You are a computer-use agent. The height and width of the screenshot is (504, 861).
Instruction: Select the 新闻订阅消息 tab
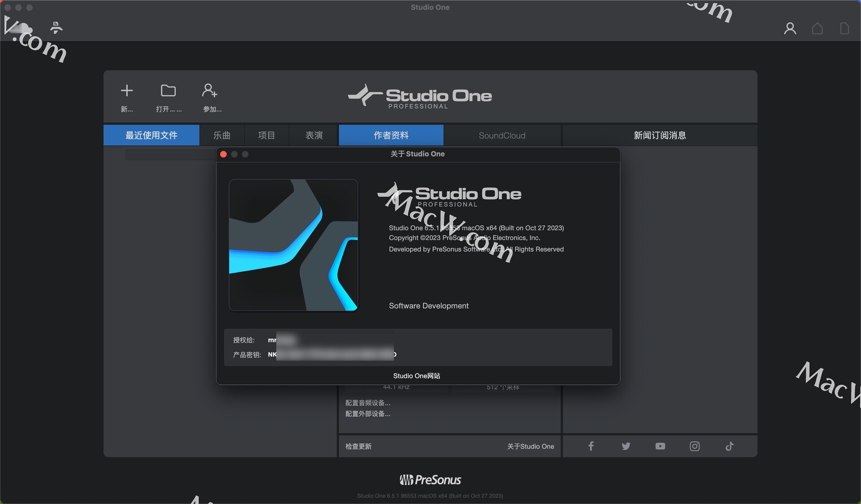point(660,135)
